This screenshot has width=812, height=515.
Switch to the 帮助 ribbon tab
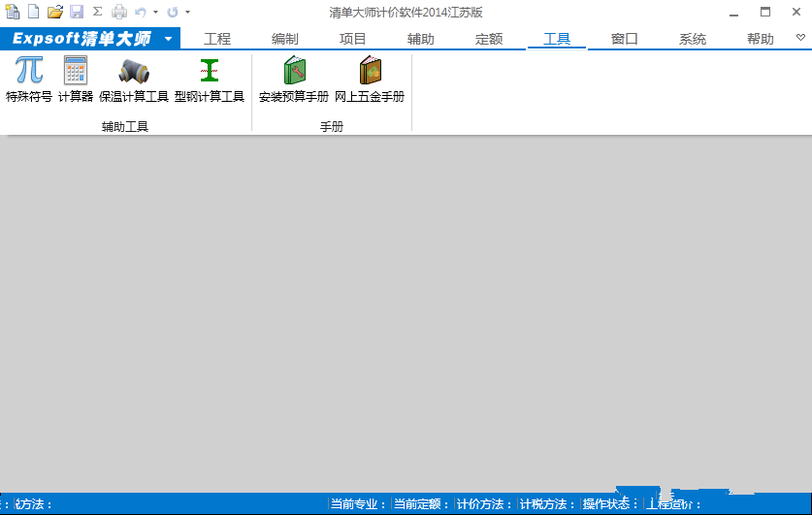coord(761,39)
